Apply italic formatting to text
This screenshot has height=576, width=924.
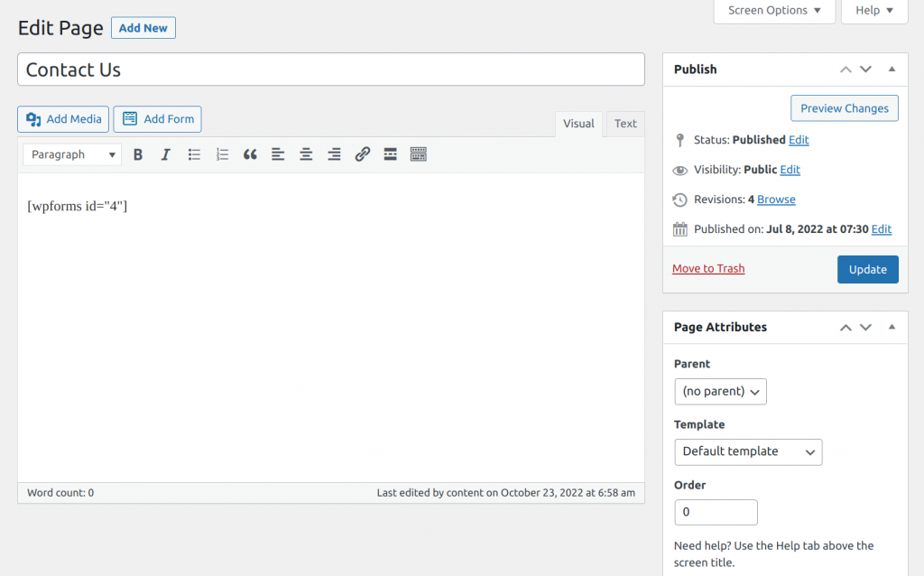tap(166, 154)
